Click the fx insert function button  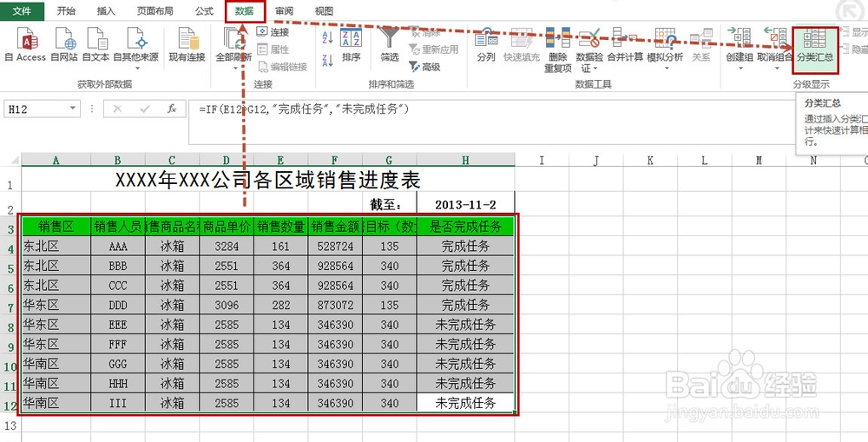click(172, 109)
